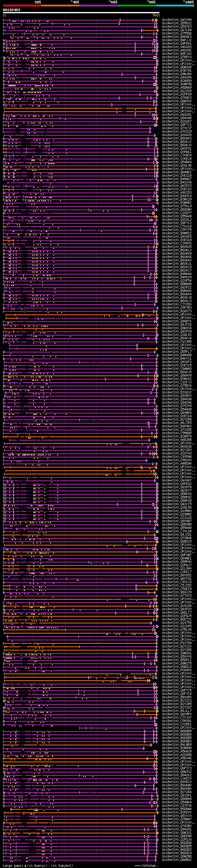Choose the UniRef100_A4GU92 hit
Viewport: 197px width, 868px height.
pyautogui.click(x=177, y=50)
